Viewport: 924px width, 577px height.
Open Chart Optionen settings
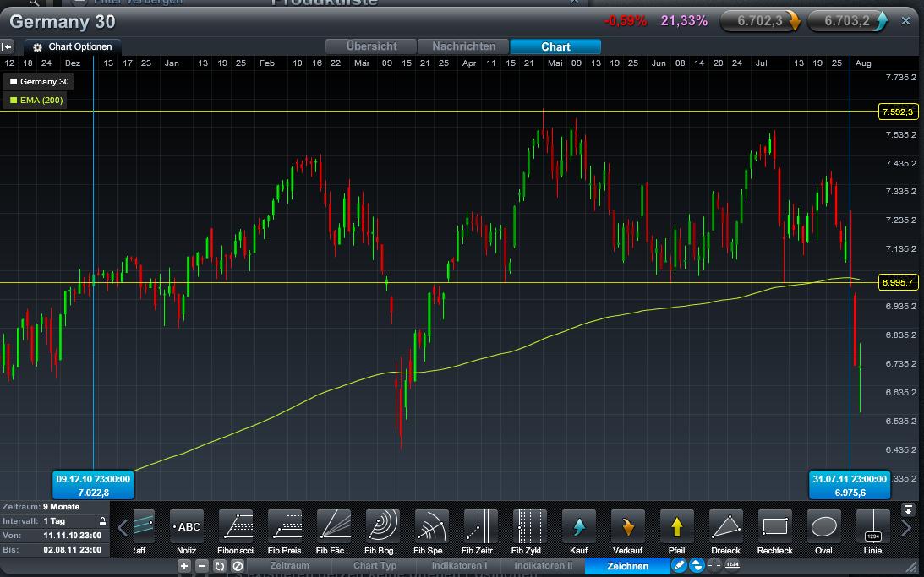coord(73,46)
